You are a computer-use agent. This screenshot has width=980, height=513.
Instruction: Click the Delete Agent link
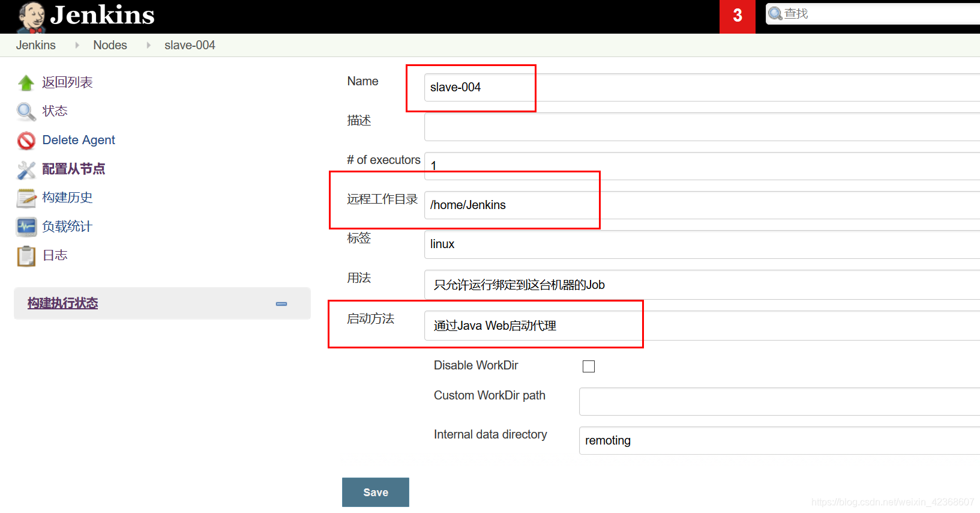click(79, 140)
